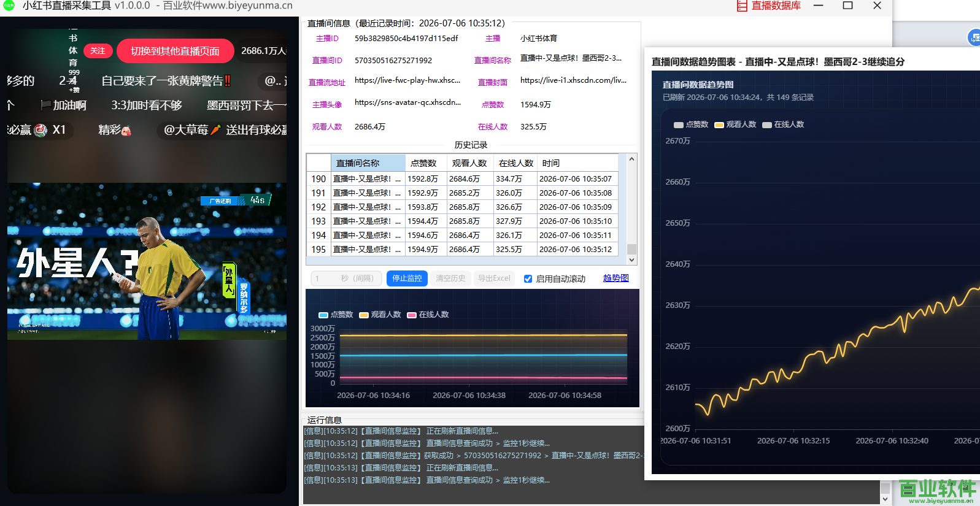Click the 2630万 axis label in trend chart
Image resolution: width=980 pixels, height=506 pixels.
coord(677,305)
